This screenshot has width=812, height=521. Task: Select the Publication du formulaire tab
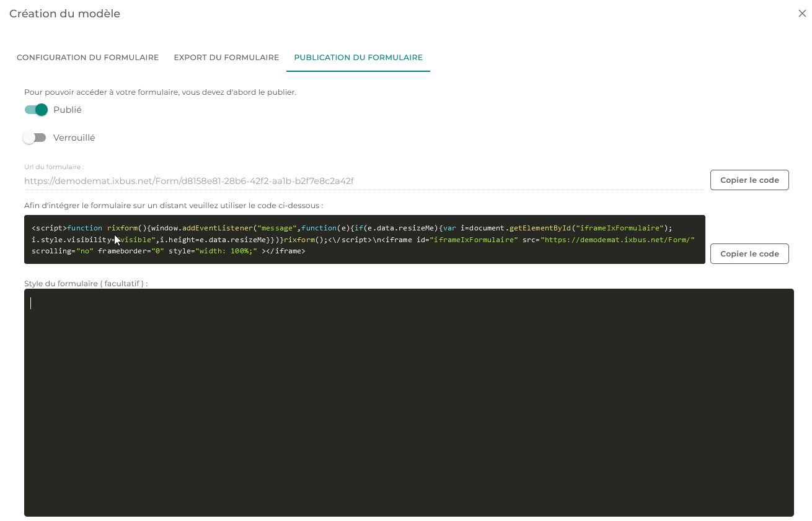(358, 58)
